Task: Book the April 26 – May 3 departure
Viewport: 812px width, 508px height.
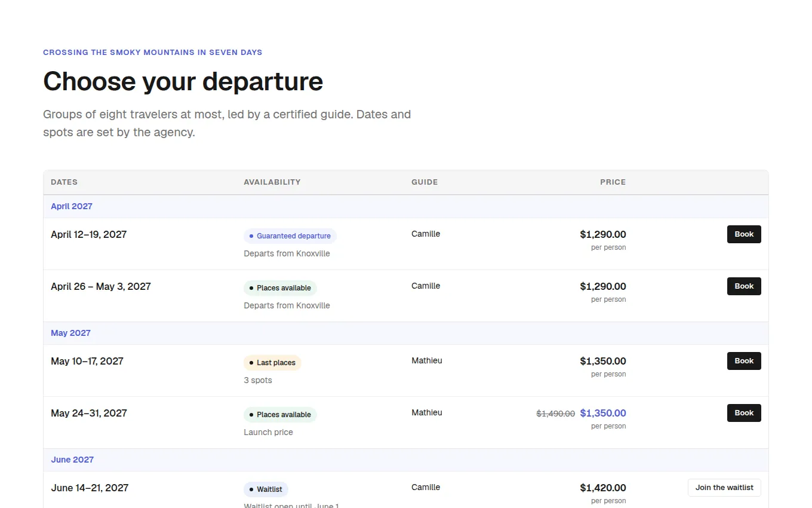Action: 744,286
